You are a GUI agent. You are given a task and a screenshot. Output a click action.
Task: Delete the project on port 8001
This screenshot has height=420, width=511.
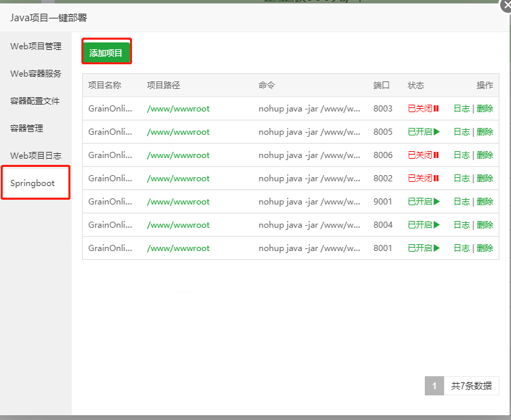pos(484,248)
